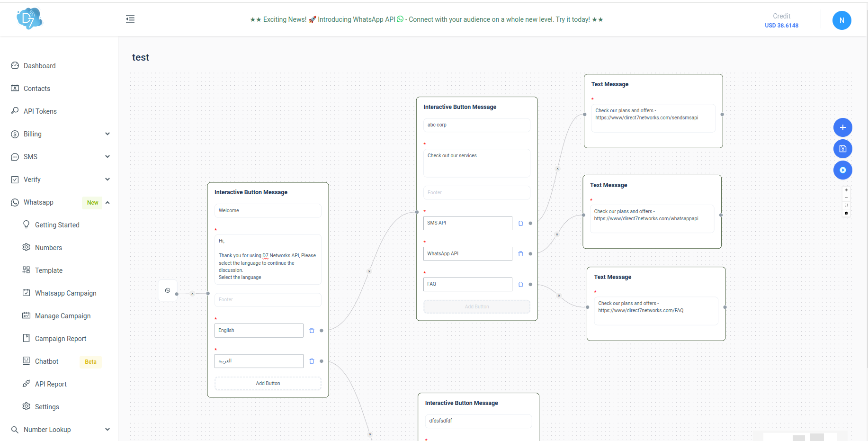Save the chatbot flow with disk icon

click(x=842, y=149)
